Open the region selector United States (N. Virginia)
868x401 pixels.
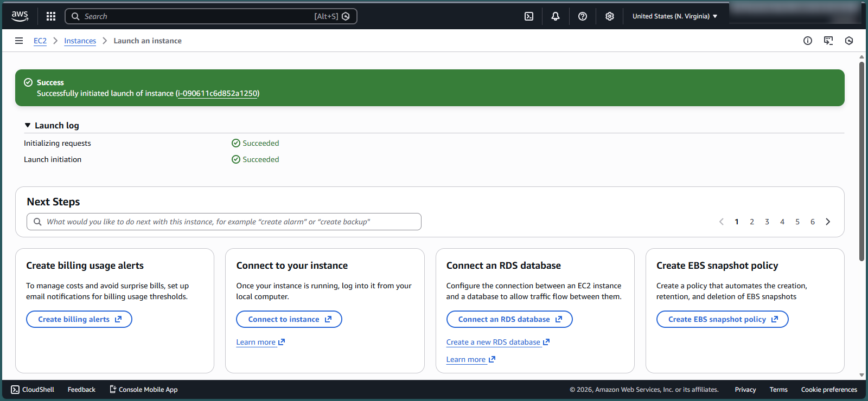click(675, 16)
